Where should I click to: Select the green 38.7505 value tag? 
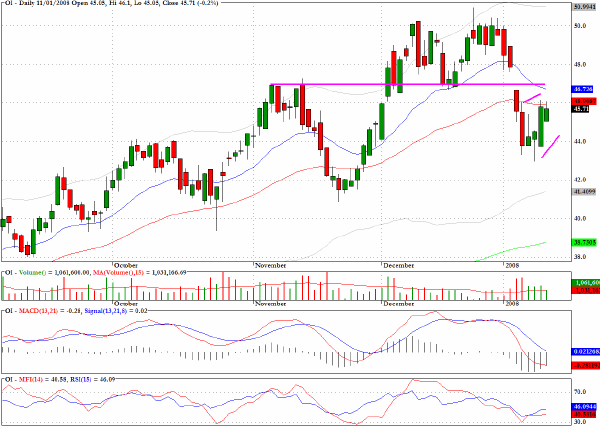[585, 242]
